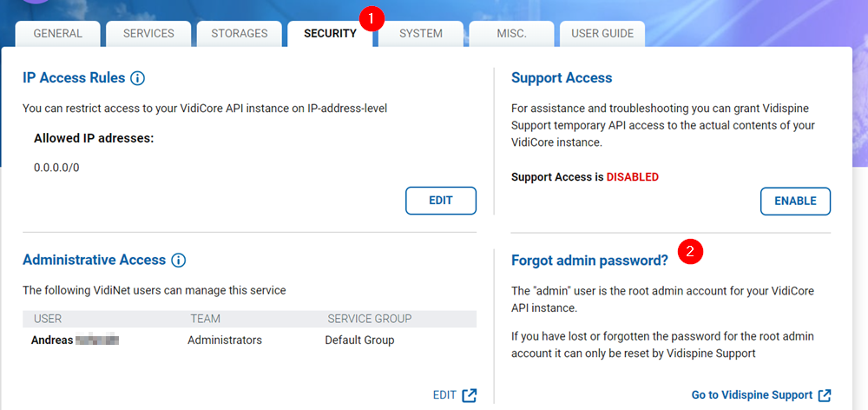
Task: Click external link icon next to EDIT
Action: click(470, 395)
